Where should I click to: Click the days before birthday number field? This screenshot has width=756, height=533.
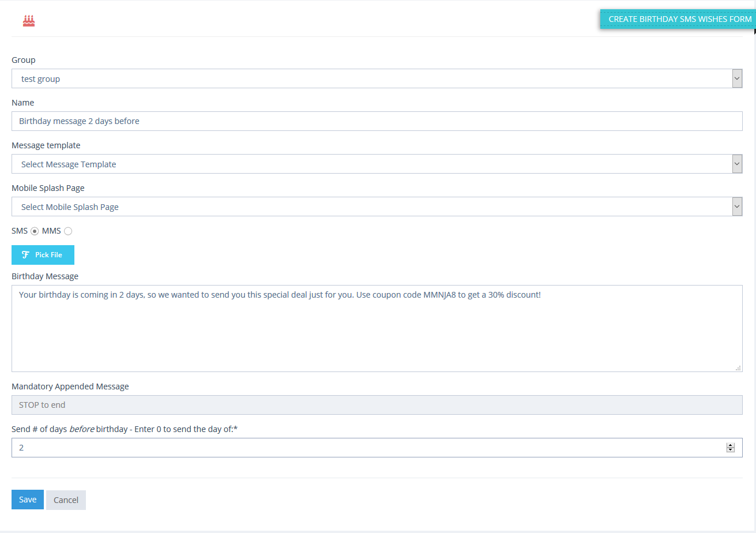click(x=369, y=448)
